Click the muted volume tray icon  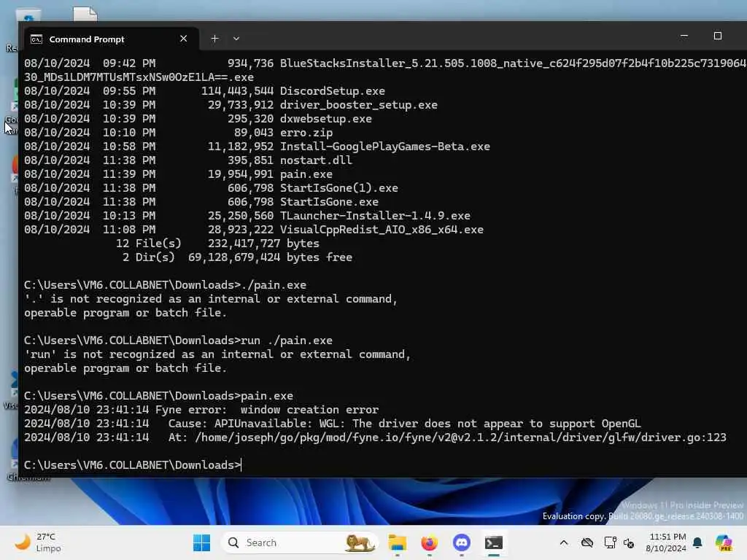[x=629, y=542]
